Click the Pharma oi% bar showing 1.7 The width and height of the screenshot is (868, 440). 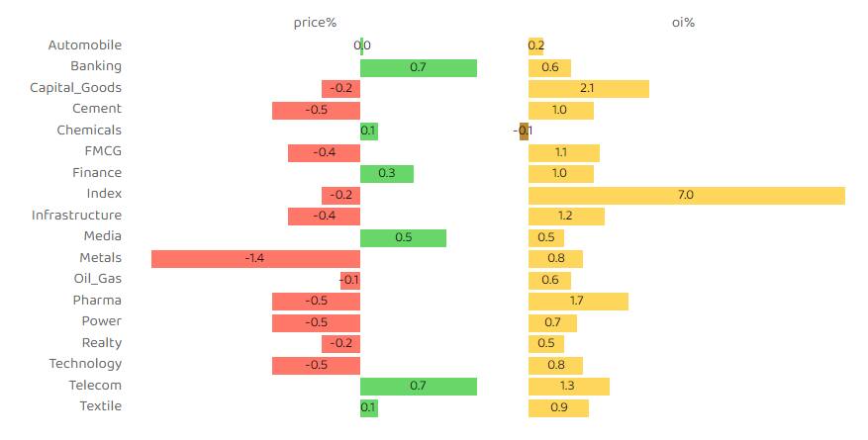(x=578, y=301)
